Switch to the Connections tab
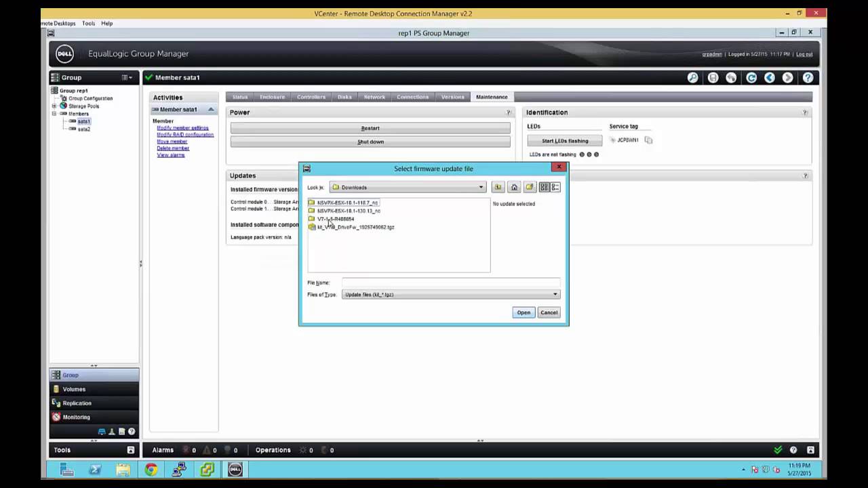The width and height of the screenshot is (868, 488). point(412,97)
